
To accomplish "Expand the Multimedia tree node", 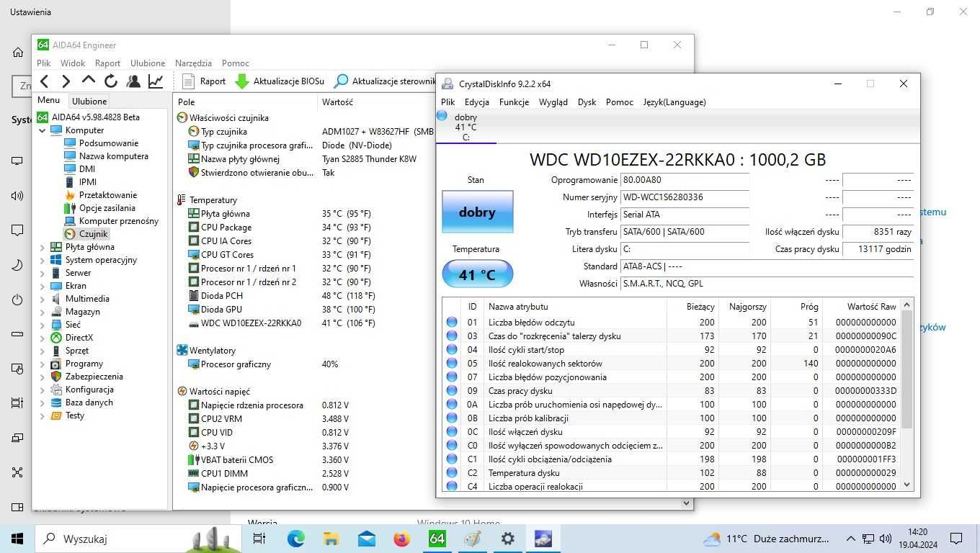I will pyautogui.click(x=43, y=299).
